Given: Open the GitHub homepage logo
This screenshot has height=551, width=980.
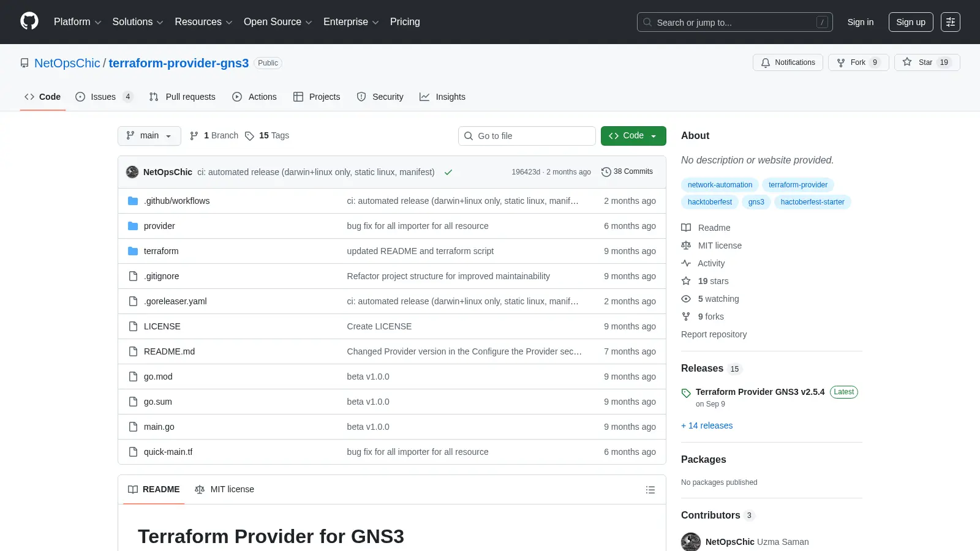Looking at the screenshot, I should coord(29,21).
